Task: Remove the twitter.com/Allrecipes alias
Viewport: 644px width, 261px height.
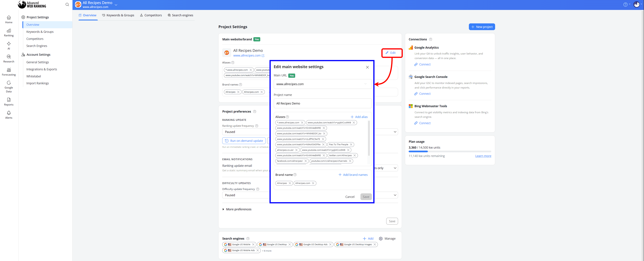Action: tap(354, 155)
